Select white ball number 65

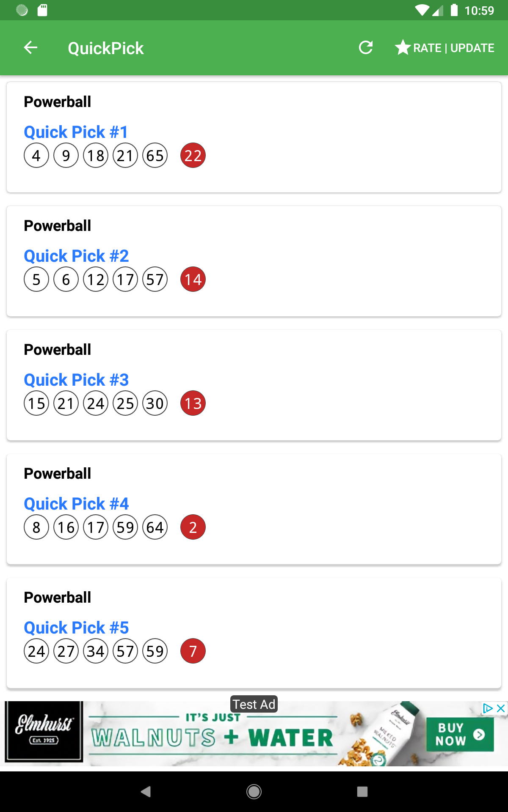click(155, 156)
